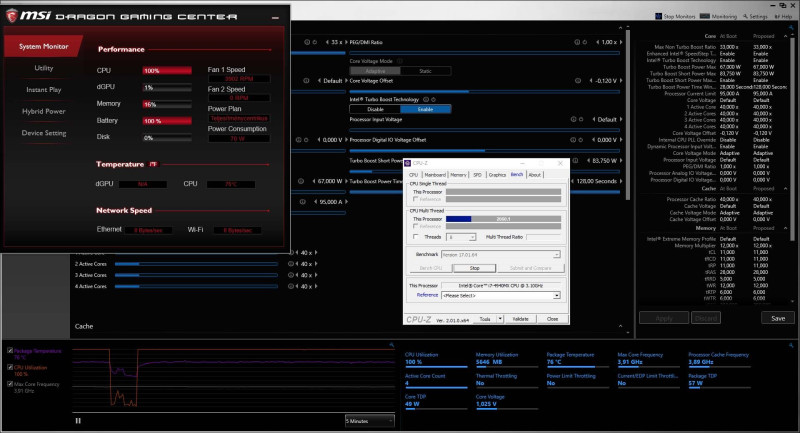Uncheck the Max Core Frequency graph checkbox

click(x=10, y=384)
